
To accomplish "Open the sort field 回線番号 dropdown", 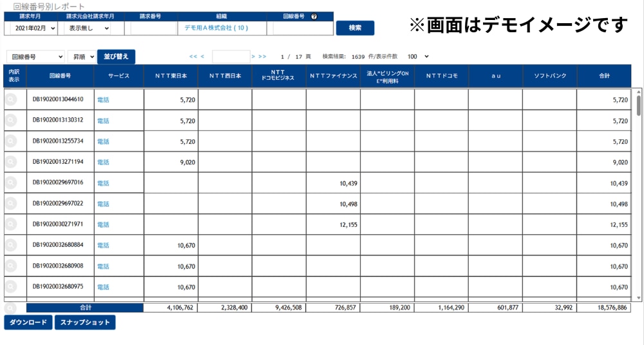I will [x=35, y=57].
